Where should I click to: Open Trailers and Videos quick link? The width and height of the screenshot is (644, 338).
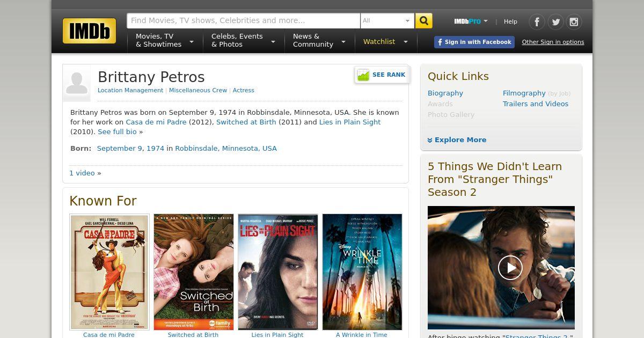coord(536,104)
